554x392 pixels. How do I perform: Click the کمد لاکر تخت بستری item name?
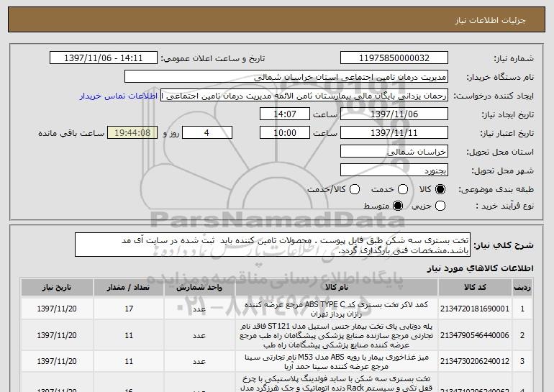pos(337,309)
